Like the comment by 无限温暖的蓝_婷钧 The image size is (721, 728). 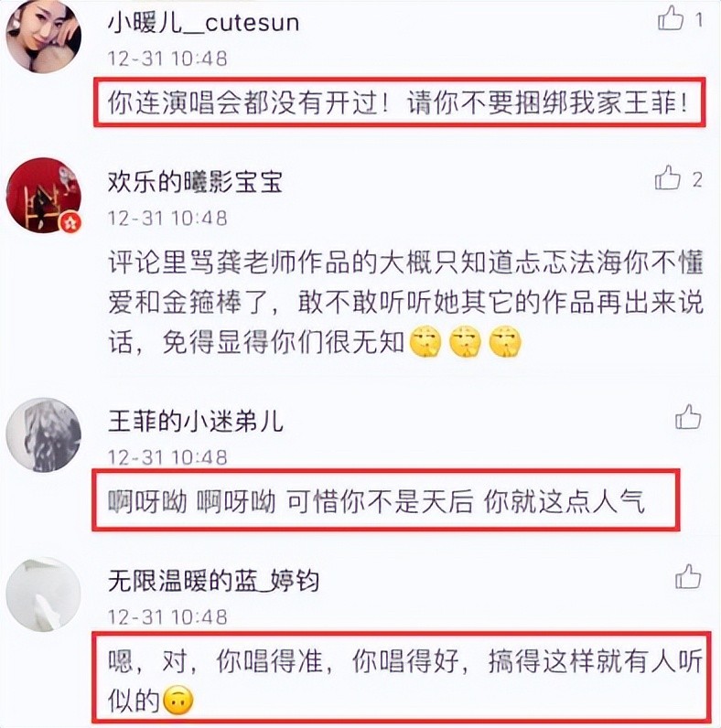[x=687, y=576]
